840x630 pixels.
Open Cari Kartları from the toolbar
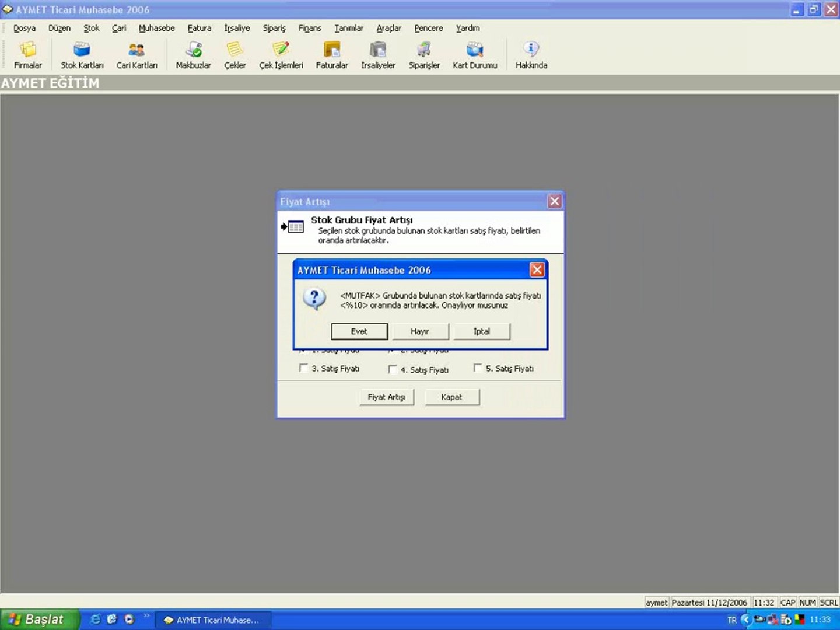point(136,55)
